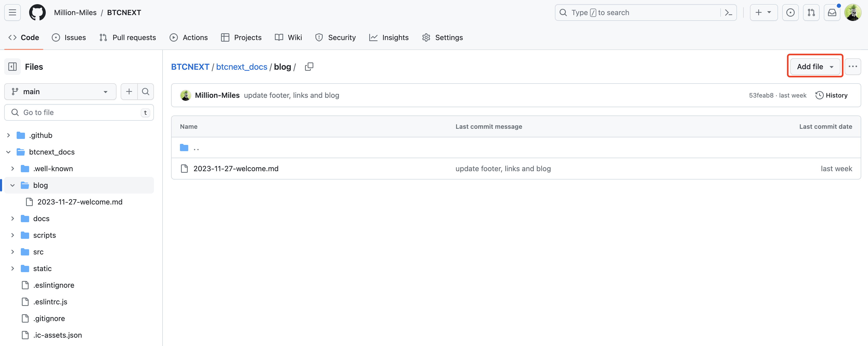Click the Million-Miles commit author avatar
Screen dimensions: 868x346
click(x=185, y=95)
